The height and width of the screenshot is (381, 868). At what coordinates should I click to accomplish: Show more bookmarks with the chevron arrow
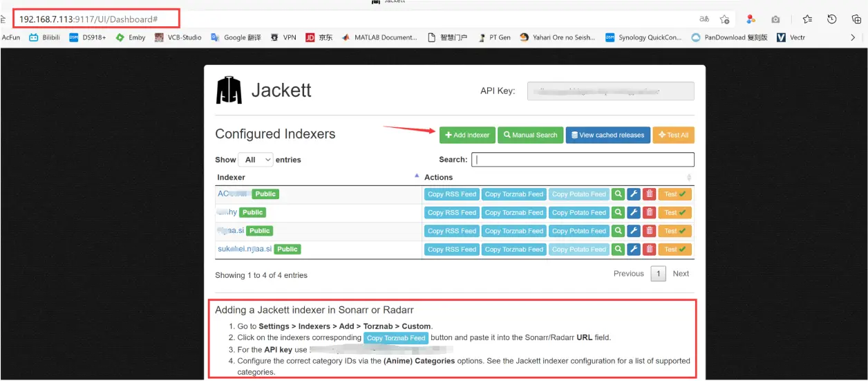[853, 37]
